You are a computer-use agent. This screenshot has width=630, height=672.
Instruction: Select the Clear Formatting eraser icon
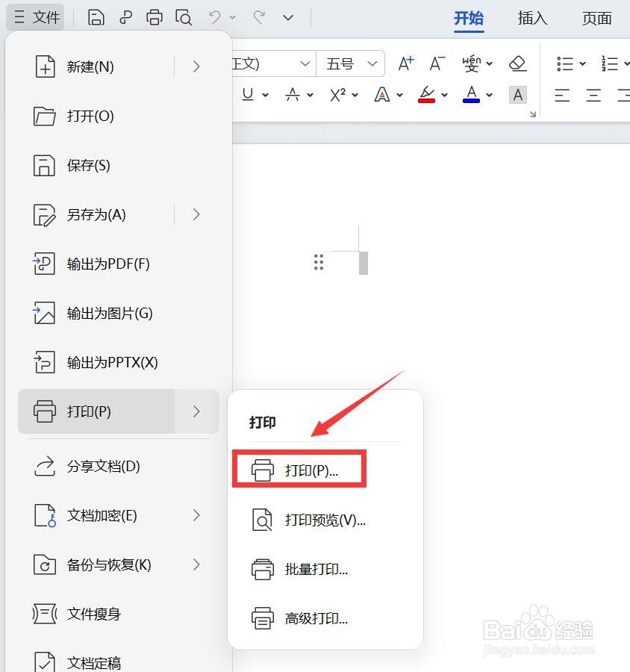click(517, 63)
